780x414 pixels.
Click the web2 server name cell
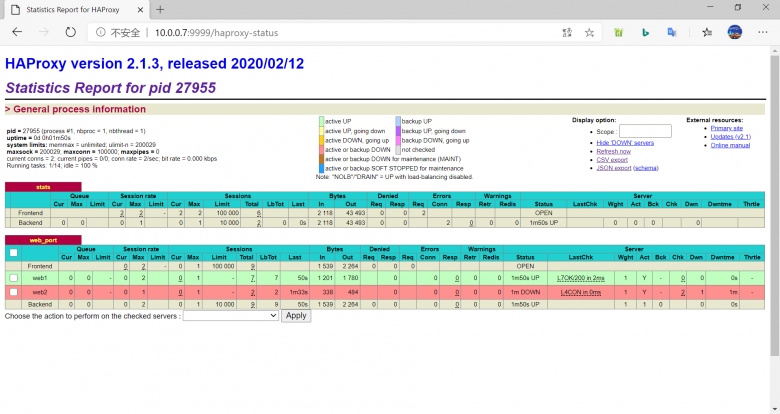point(40,292)
